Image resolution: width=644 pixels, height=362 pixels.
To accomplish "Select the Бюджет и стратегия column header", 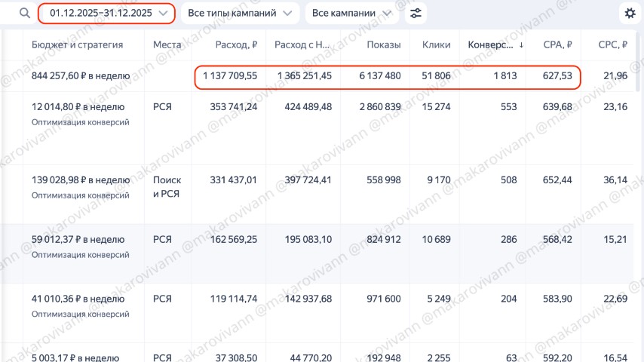I will click(x=77, y=45).
